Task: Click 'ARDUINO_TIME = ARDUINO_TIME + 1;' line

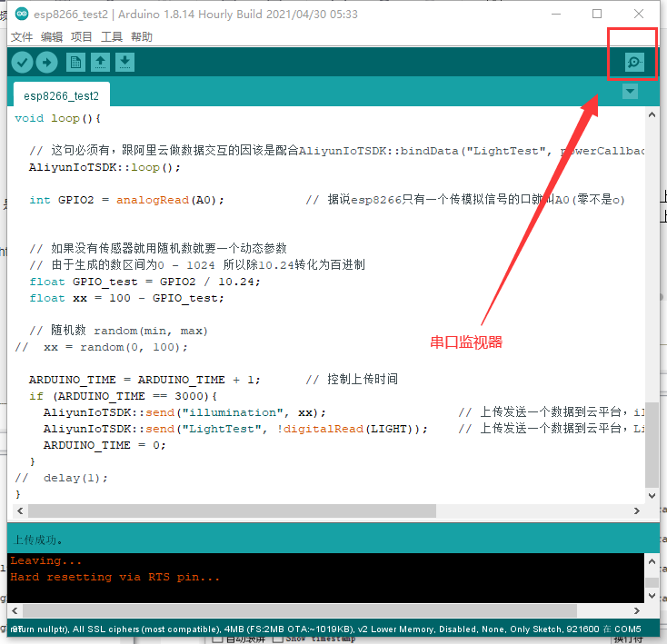Action: click(144, 380)
